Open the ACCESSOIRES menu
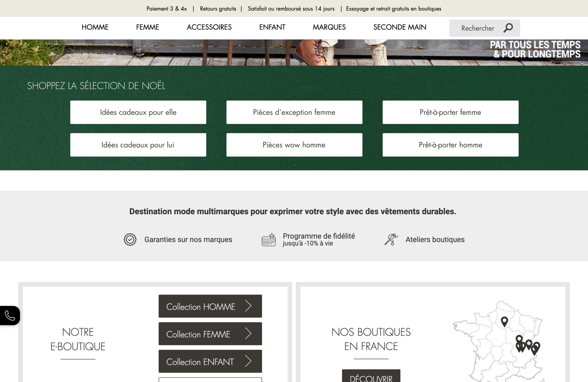588x382 pixels. (209, 27)
